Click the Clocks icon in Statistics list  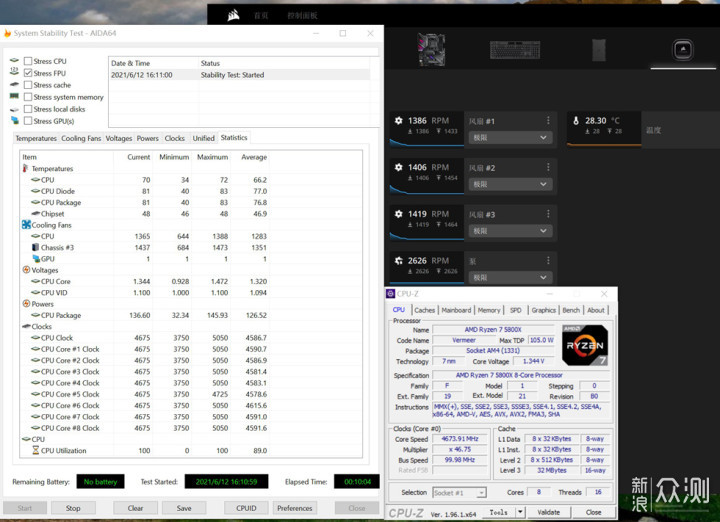coord(26,326)
